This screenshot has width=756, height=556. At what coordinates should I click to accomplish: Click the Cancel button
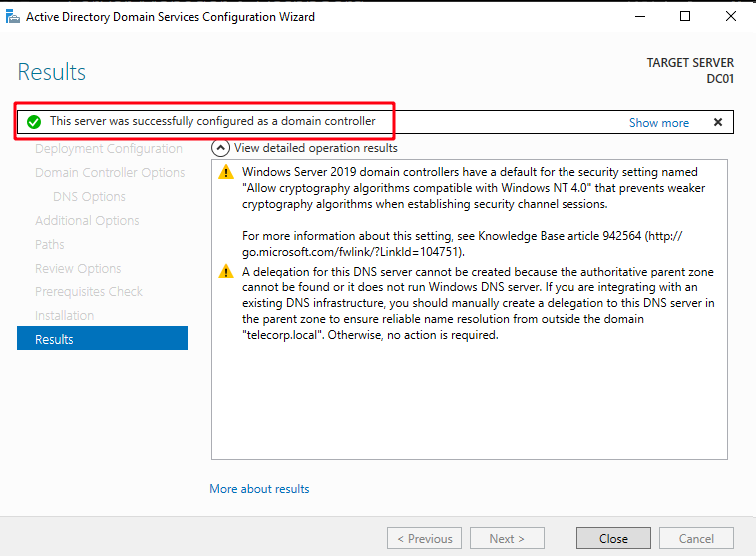(696, 538)
